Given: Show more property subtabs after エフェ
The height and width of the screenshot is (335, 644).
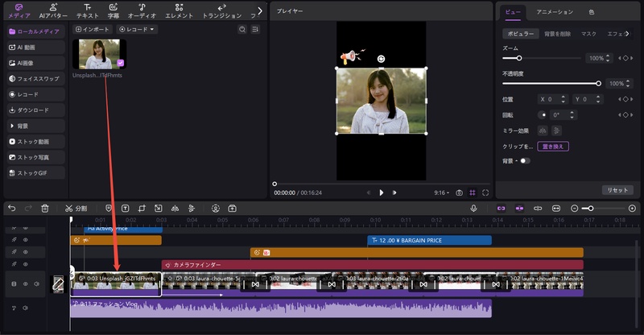Looking at the screenshot, I should pos(627,34).
